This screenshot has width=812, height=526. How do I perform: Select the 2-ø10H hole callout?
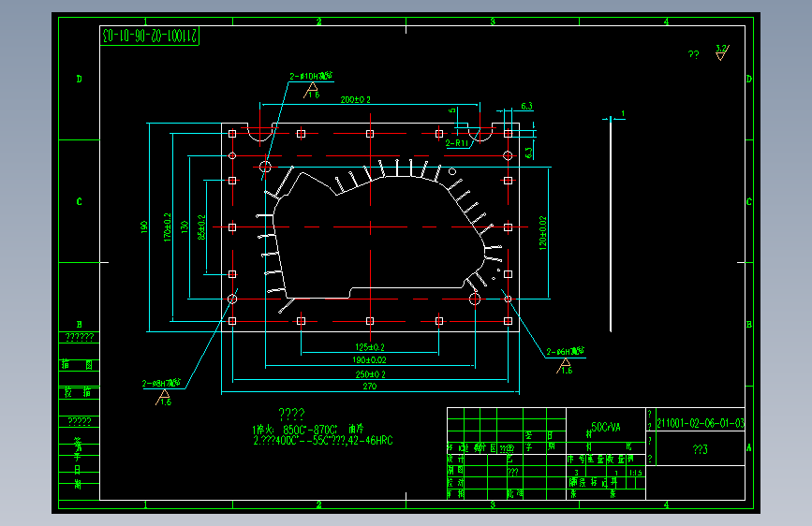tap(311, 76)
